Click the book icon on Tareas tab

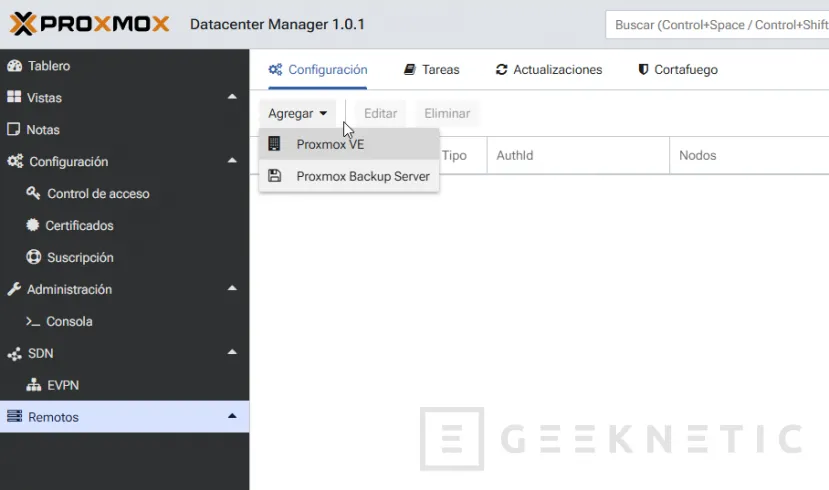[410, 69]
